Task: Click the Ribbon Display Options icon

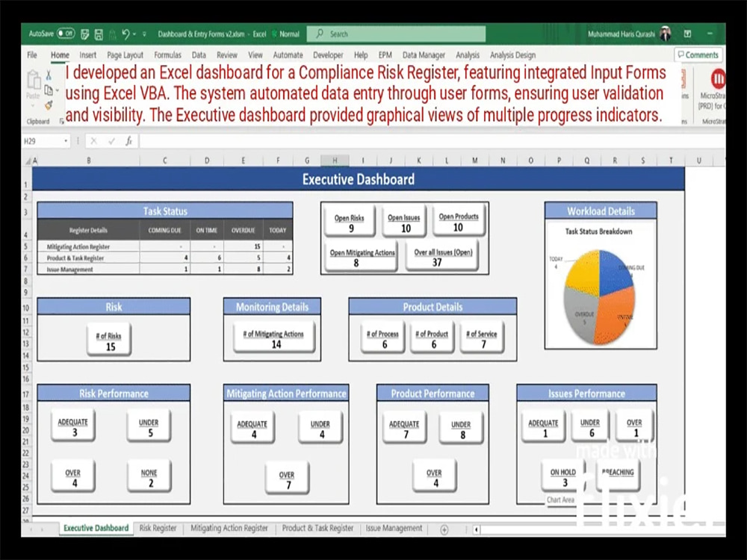Action: tap(687, 34)
